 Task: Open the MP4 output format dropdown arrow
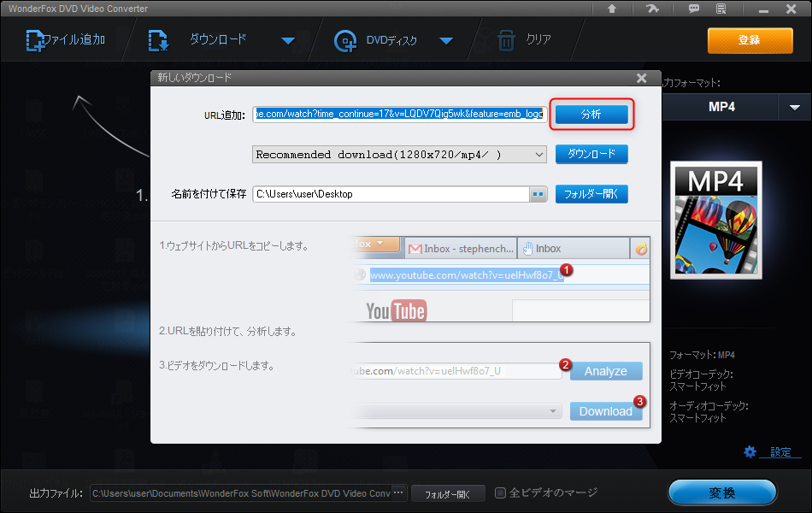(794, 107)
